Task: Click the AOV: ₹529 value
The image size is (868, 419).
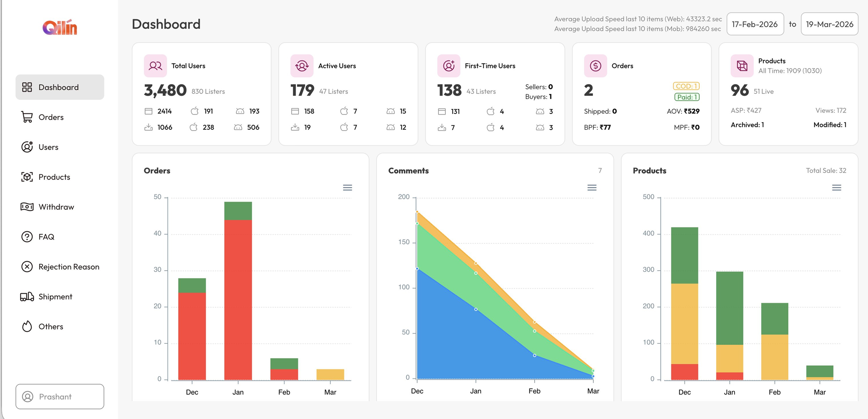Action: coord(683,111)
